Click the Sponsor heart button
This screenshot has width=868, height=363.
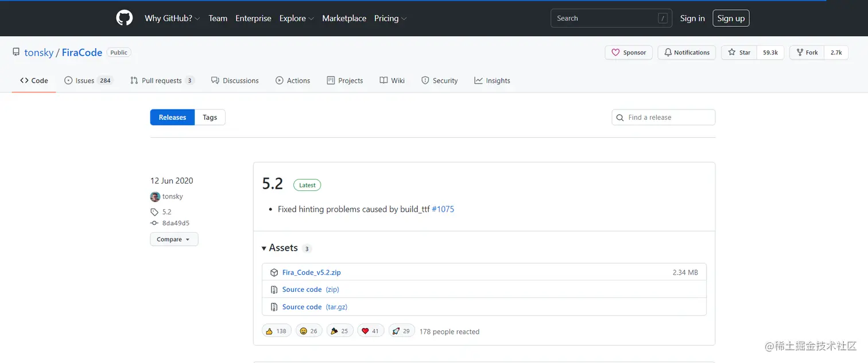tap(629, 52)
